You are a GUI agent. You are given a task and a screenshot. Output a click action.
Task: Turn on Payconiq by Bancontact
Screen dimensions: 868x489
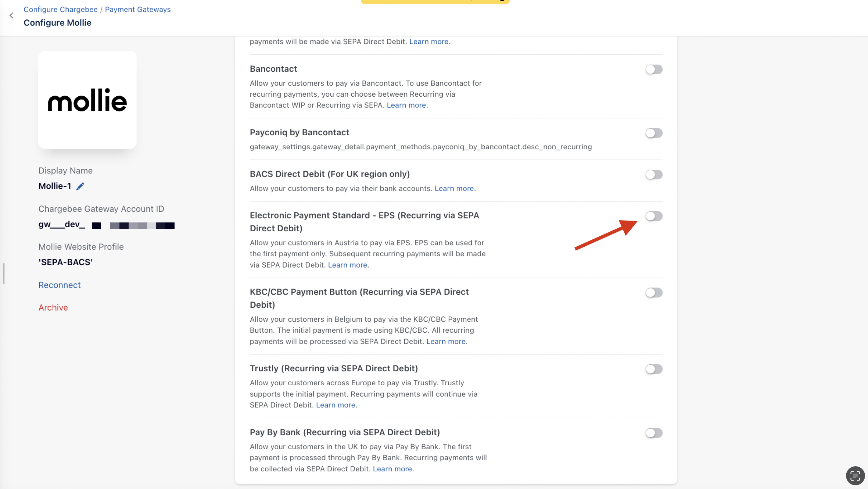point(653,133)
